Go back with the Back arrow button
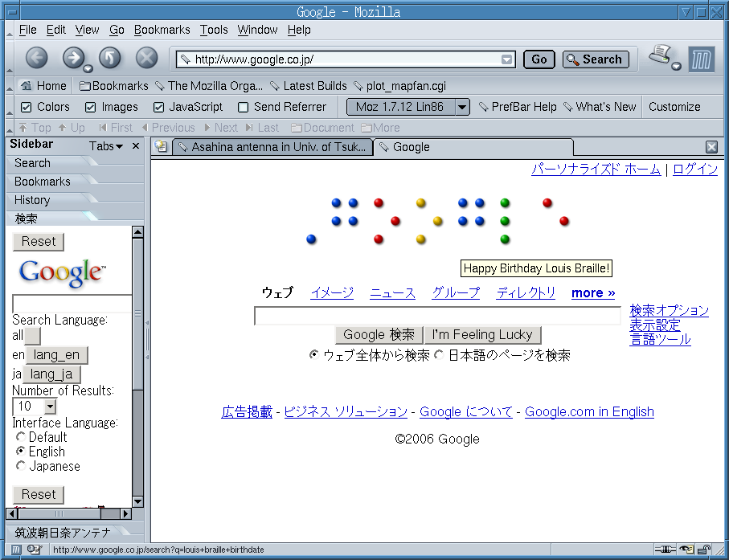Screen dimensions: 729x560 [x=36, y=59]
